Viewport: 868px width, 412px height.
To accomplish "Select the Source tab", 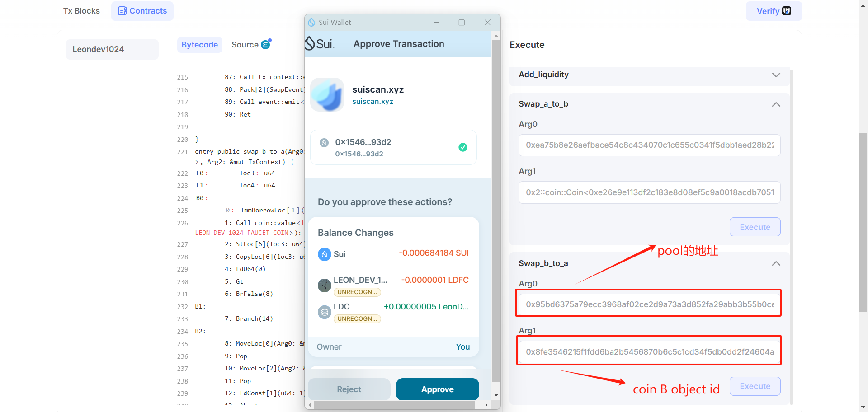I will click(250, 45).
